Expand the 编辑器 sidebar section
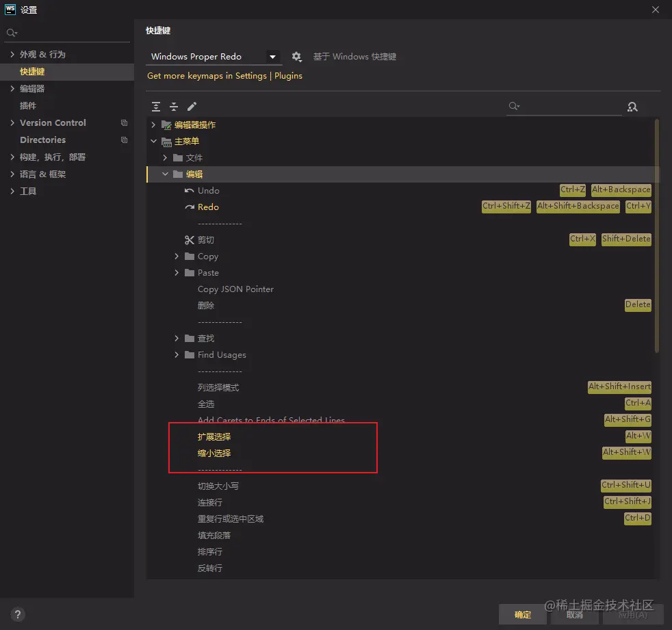 click(12, 89)
